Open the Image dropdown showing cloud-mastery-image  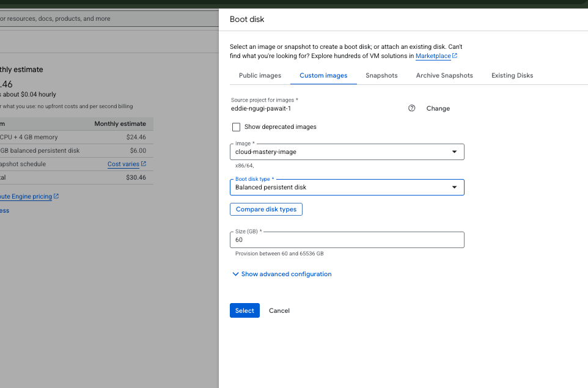tap(455, 152)
